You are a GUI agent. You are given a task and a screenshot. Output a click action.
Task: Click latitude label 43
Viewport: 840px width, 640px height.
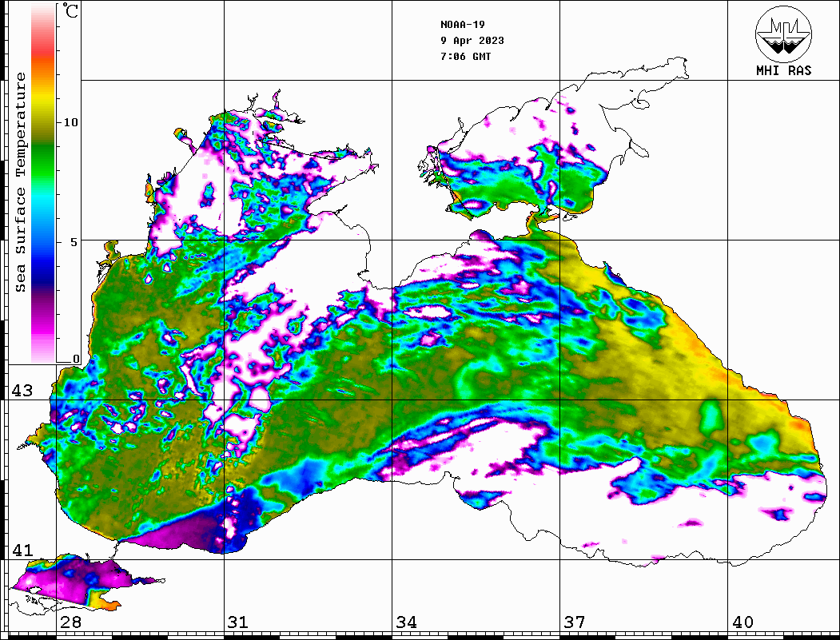[22, 391]
